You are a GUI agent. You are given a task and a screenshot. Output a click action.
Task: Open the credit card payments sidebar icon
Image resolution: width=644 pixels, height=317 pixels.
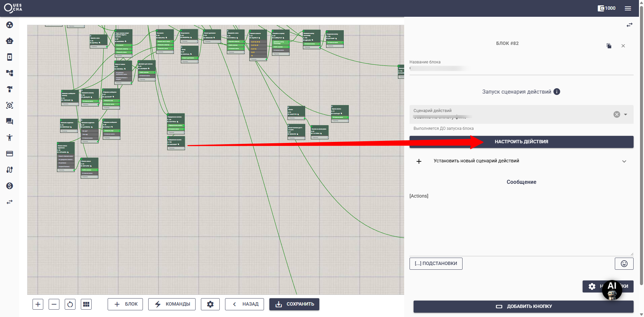click(9, 154)
